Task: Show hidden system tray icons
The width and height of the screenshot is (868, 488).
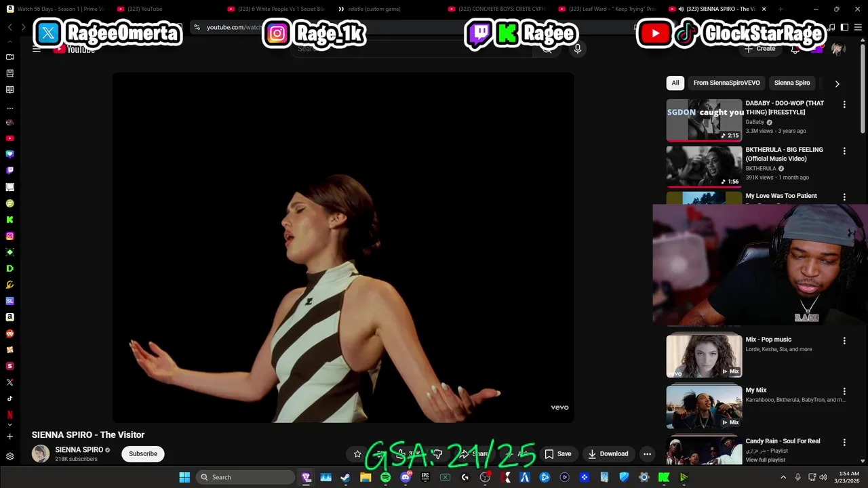Action: (783, 477)
